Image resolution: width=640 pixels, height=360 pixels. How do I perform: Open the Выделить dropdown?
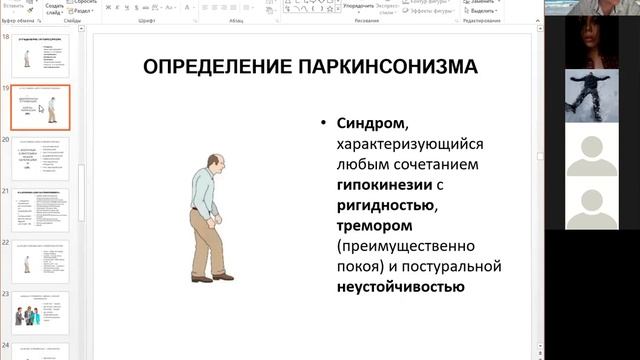[481, 11]
